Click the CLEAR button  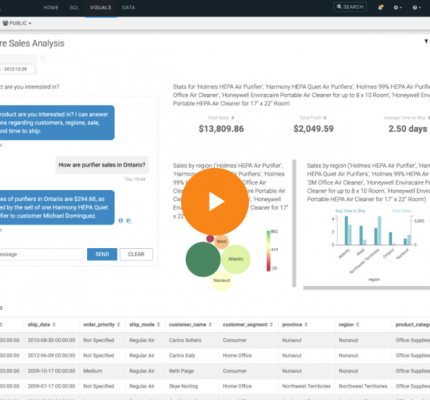pyautogui.click(x=136, y=254)
